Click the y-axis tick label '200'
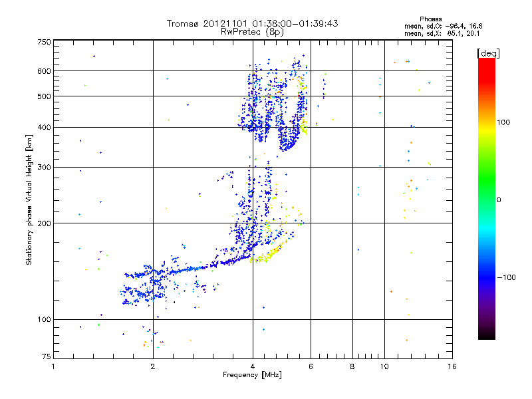Viewport: 532px width, 399px height. pyautogui.click(x=45, y=223)
